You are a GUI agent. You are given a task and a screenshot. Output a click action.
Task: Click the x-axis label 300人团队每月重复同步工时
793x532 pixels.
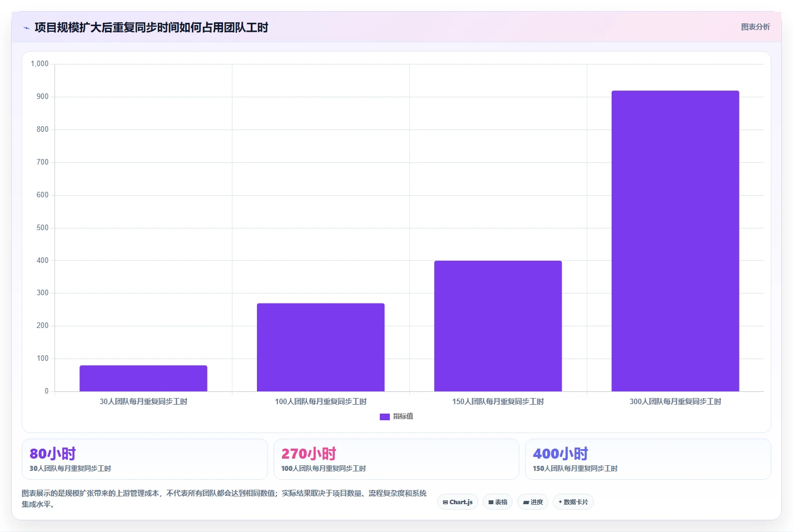click(x=676, y=401)
